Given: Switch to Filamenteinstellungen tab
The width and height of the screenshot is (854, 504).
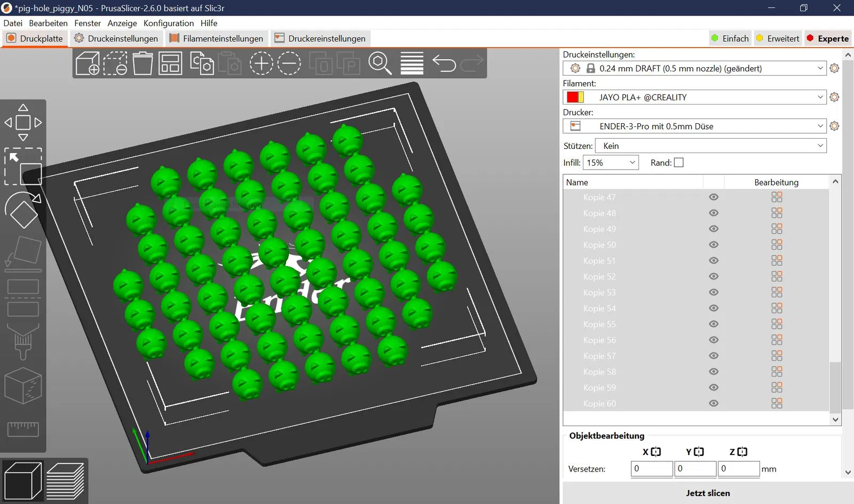Looking at the screenshot, I should click(x=216, y=38).
